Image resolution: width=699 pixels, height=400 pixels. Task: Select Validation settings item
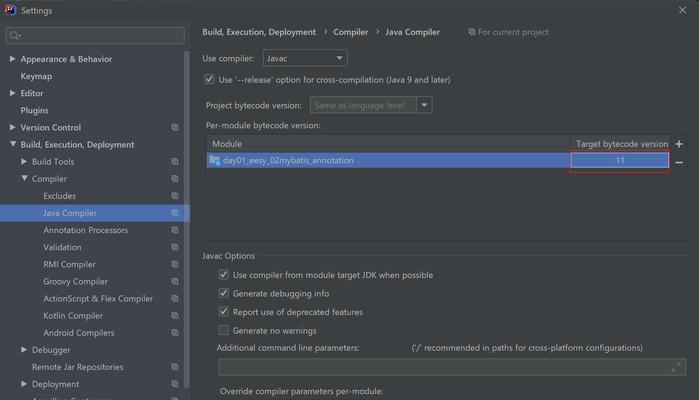pos(62,247)
